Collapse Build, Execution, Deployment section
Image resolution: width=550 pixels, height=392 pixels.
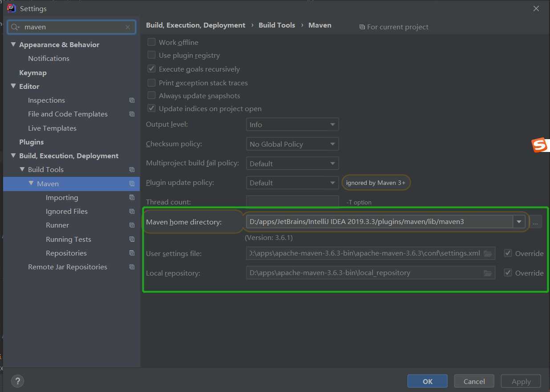point(13,156)
